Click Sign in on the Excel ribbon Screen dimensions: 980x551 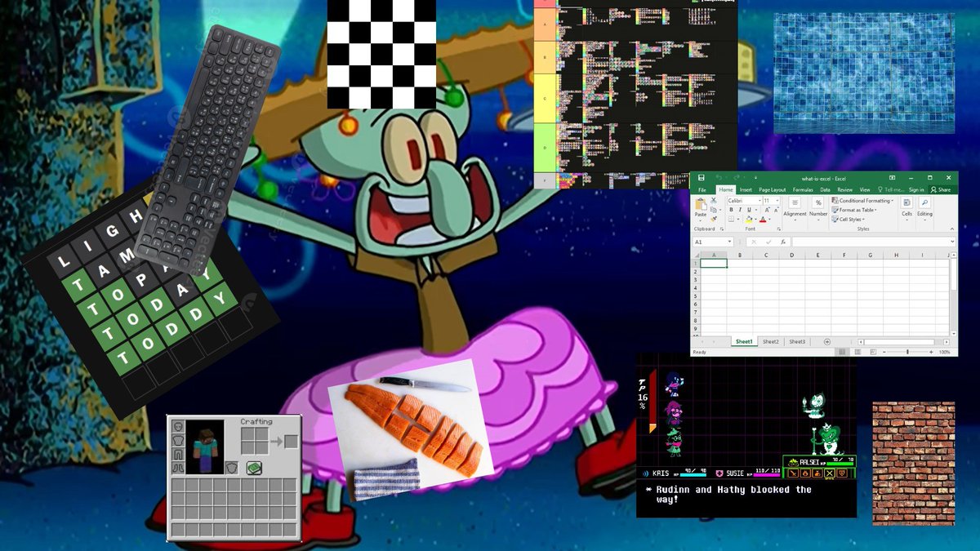(916, 189)
